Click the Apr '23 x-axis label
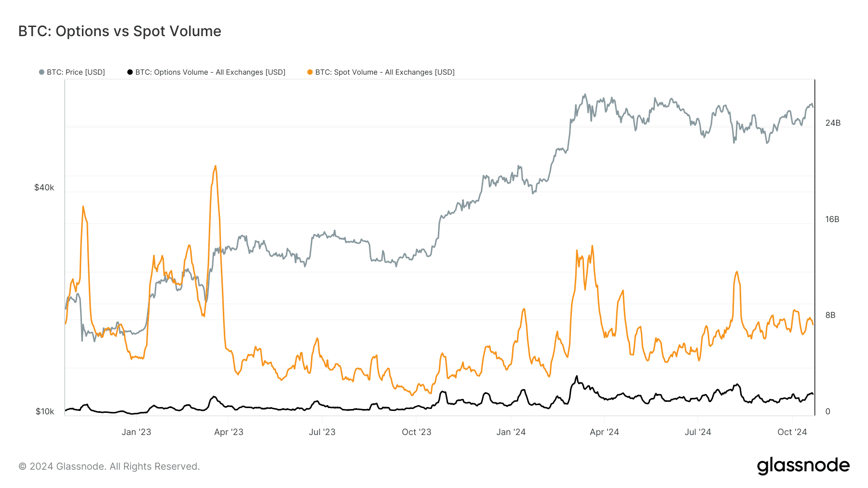 pyautogui.click(x=229, y=432)
